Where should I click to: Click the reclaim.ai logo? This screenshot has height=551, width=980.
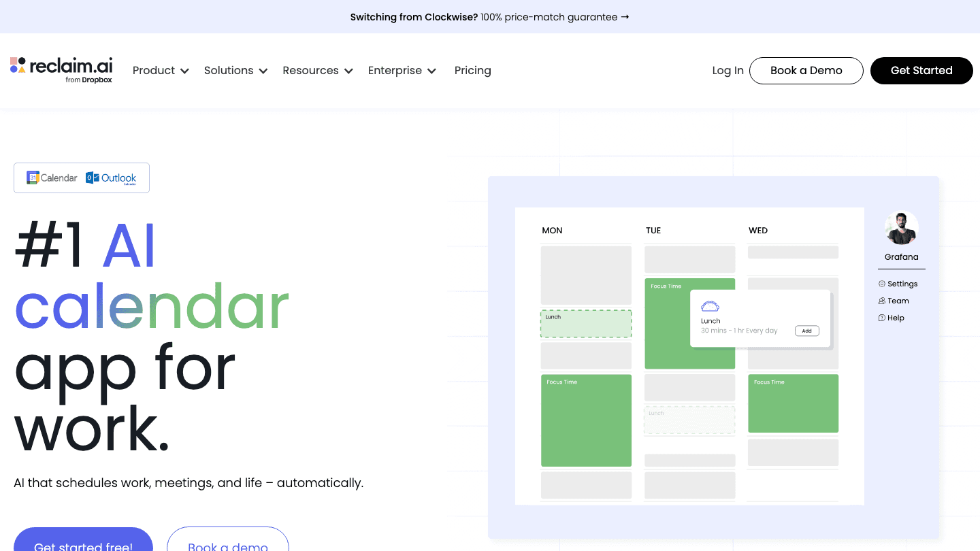click(61, 70)
